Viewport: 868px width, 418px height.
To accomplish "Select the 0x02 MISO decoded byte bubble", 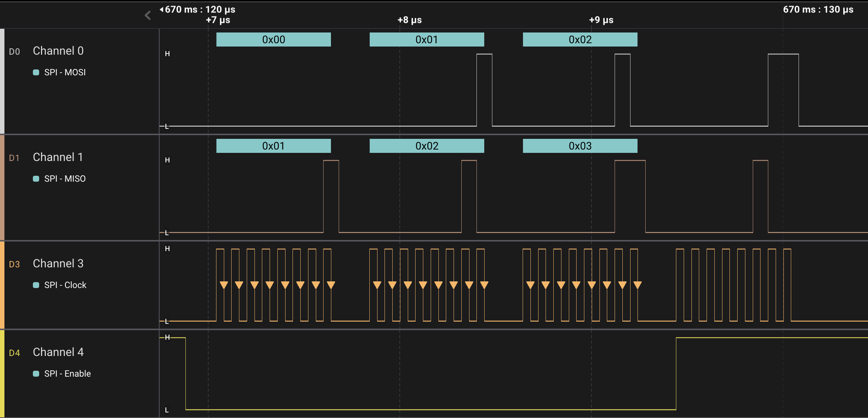I will (427, 146).
